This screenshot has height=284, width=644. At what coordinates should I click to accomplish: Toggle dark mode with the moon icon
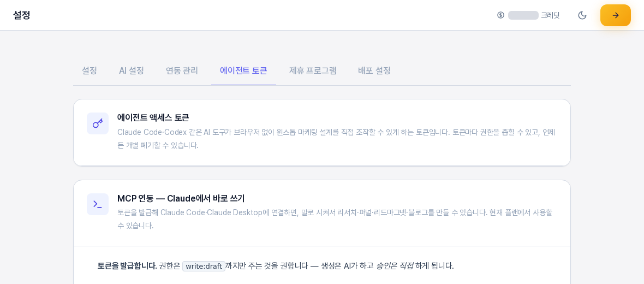coord(582,15)
